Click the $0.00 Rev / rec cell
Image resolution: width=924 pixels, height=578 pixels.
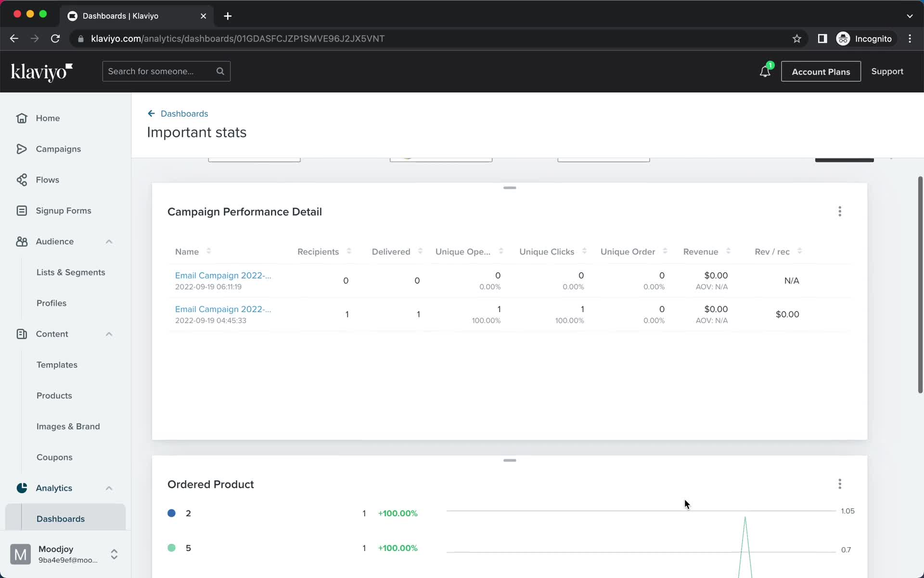[787, 315]
